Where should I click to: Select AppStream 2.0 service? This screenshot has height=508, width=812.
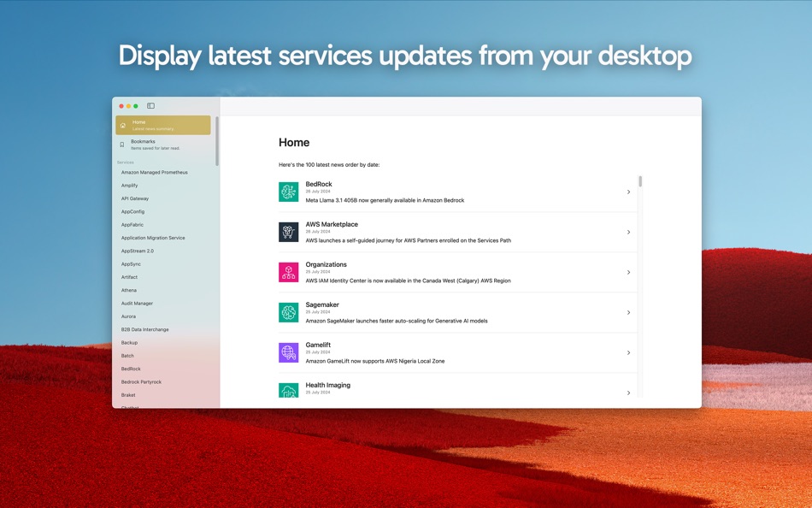tap(138, 251)
